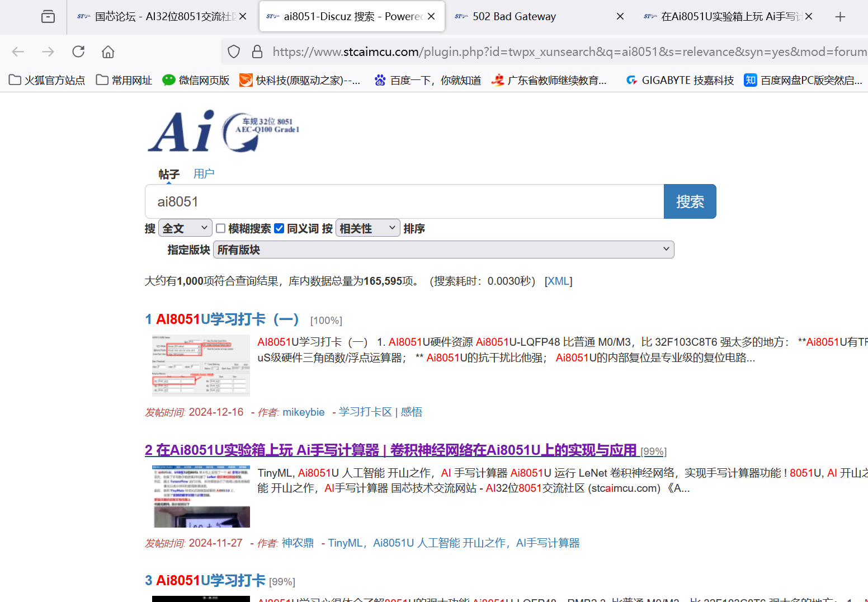868x602 pixels.
Task: Open the TinyML, Ai8051U 人工智能 forum link
Action: [454, 543]
